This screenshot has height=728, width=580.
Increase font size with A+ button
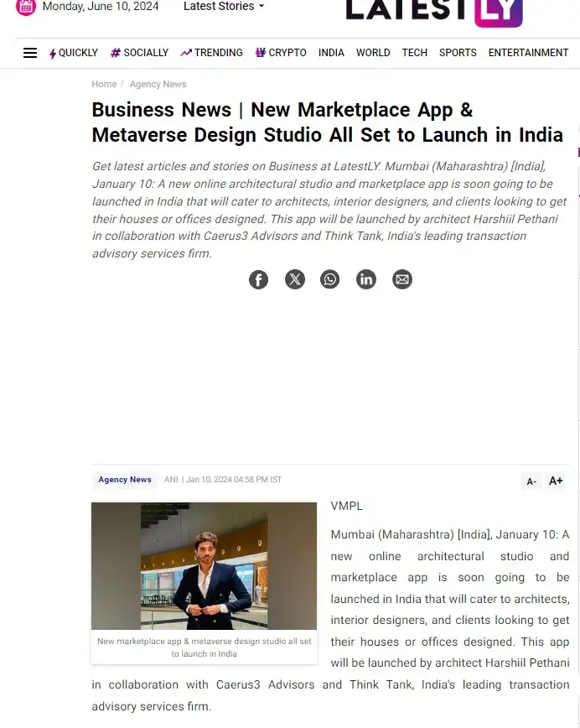(556, 481)
